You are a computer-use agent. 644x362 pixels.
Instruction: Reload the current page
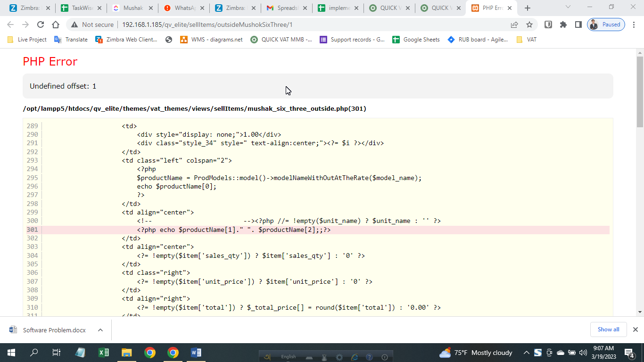[41, 25]
